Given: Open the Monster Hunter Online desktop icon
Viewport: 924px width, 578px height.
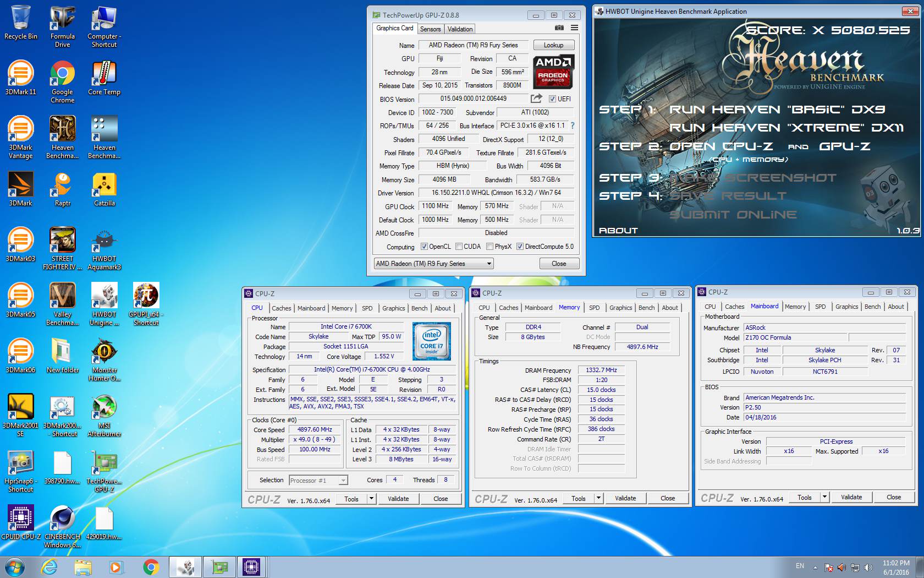Looking at the screenshot, I should click(x=104, y=359).
